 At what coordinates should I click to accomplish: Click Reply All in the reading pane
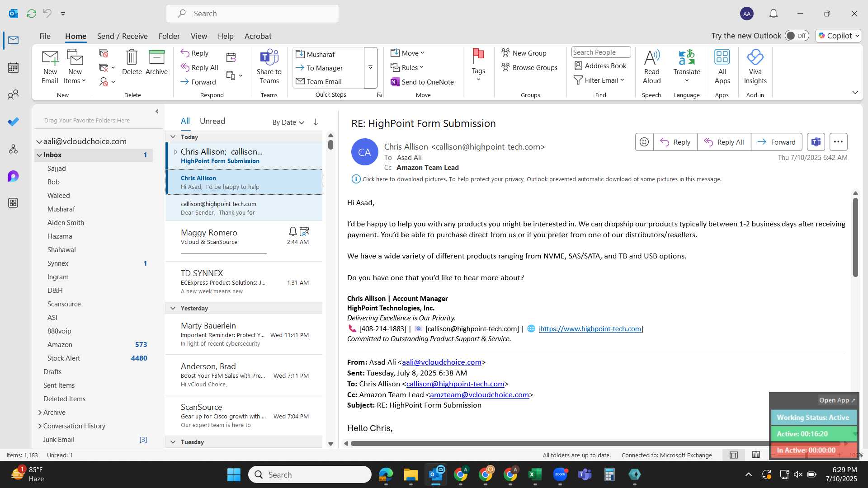(x=724, y=142)
